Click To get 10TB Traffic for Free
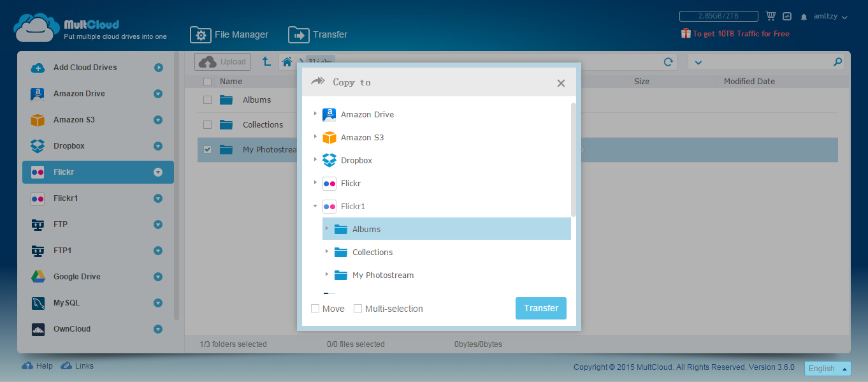 coord(741,34)
